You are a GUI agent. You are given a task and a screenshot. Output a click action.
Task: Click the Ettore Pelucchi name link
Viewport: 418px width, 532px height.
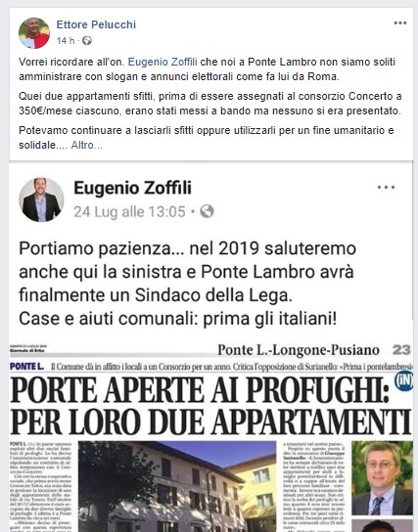click(x=96, y=24)
